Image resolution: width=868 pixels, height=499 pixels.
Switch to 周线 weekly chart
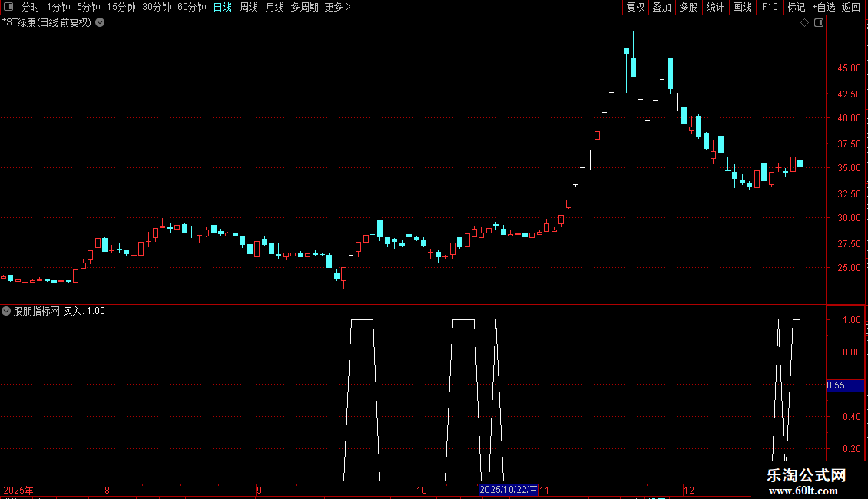click(x=249, y=7)
